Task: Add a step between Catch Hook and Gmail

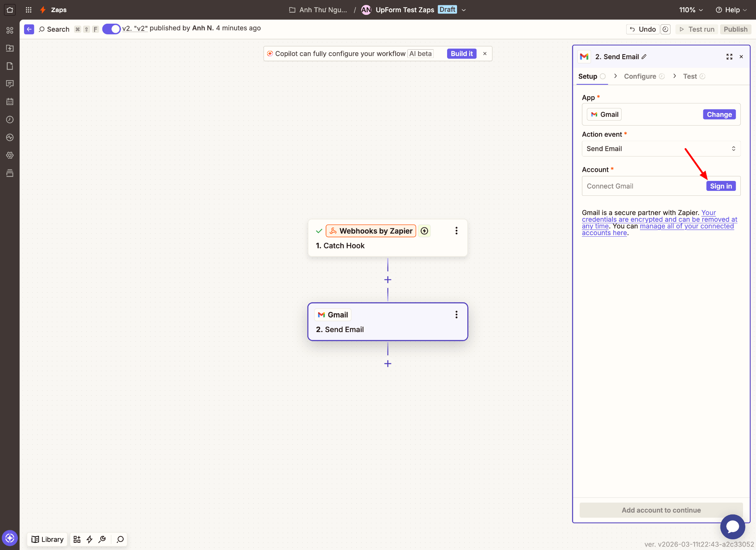Action: tap(388, 280)
